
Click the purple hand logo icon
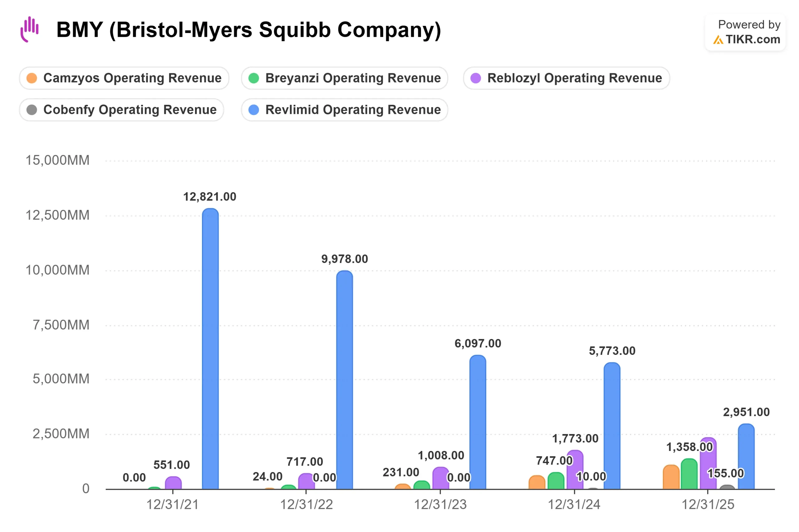pyautogui.click(x=30, y=29)
